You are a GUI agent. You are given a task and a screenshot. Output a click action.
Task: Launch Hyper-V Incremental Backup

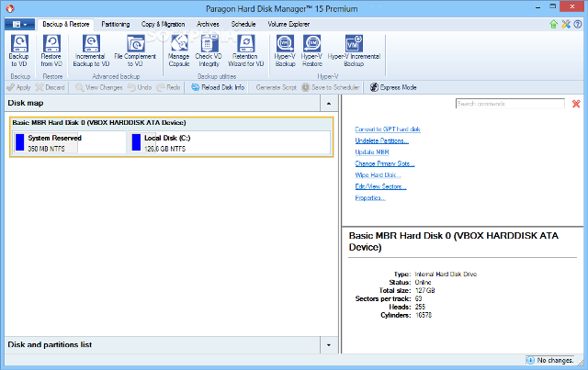354,51
